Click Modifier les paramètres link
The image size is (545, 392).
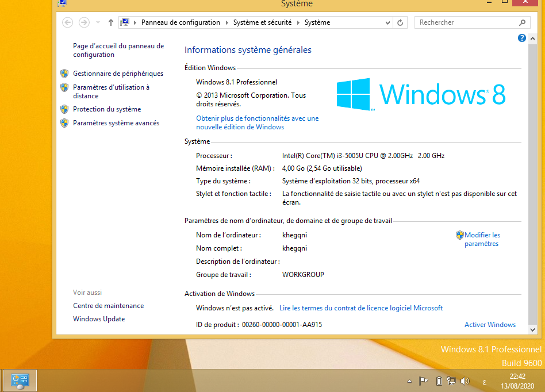(482, 240)
